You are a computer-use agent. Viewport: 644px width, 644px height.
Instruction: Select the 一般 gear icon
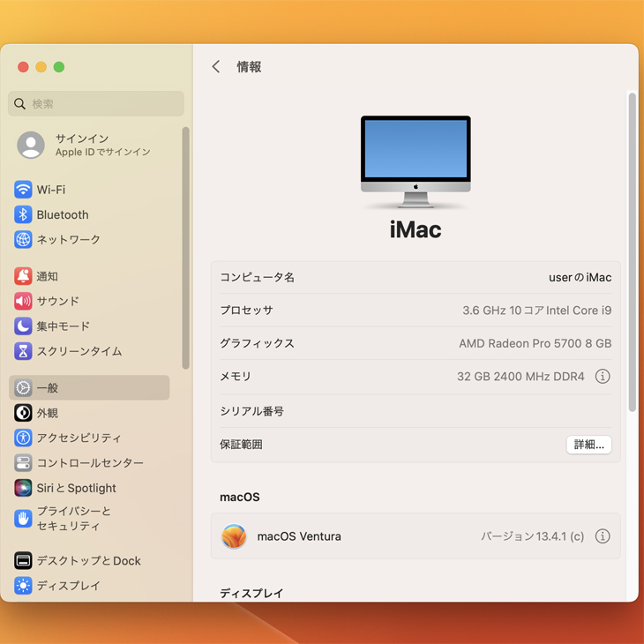click(23, 387)
